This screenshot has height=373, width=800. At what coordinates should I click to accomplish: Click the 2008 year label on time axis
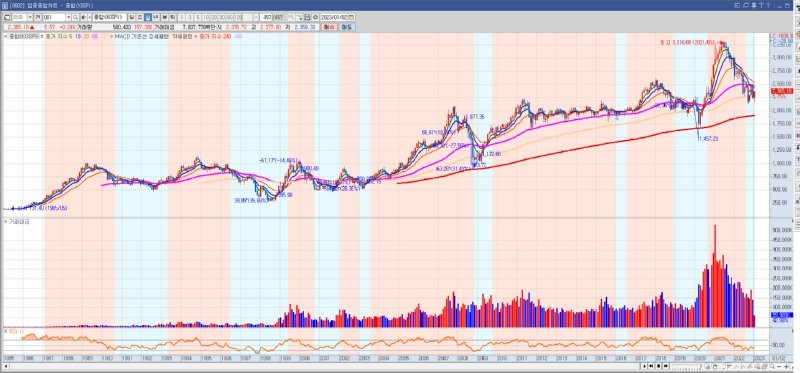[463, 359]
